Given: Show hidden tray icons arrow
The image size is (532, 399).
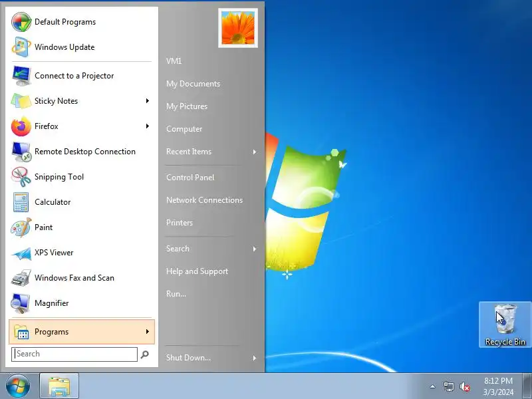Looking at the screenshot, I should tap(433, 386).
